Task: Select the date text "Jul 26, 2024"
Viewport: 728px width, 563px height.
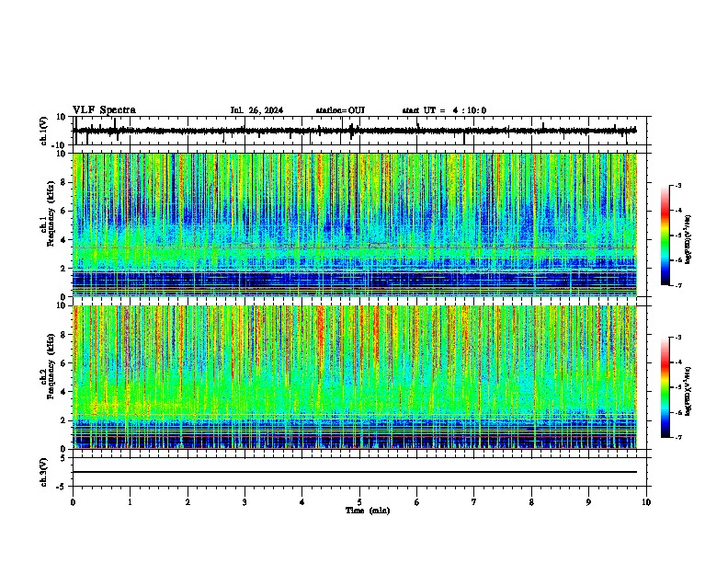Action: point(256,110)
